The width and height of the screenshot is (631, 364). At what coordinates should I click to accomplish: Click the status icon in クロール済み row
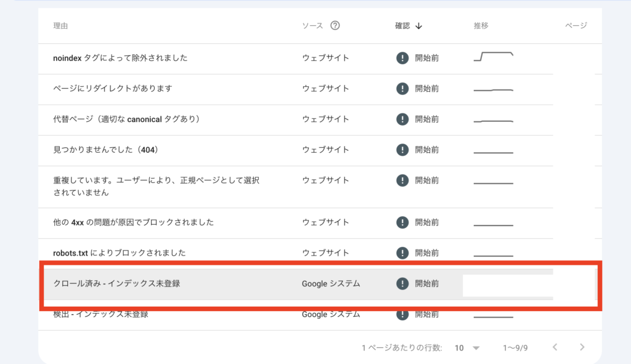pyautogui.click(x=402, y=284)
